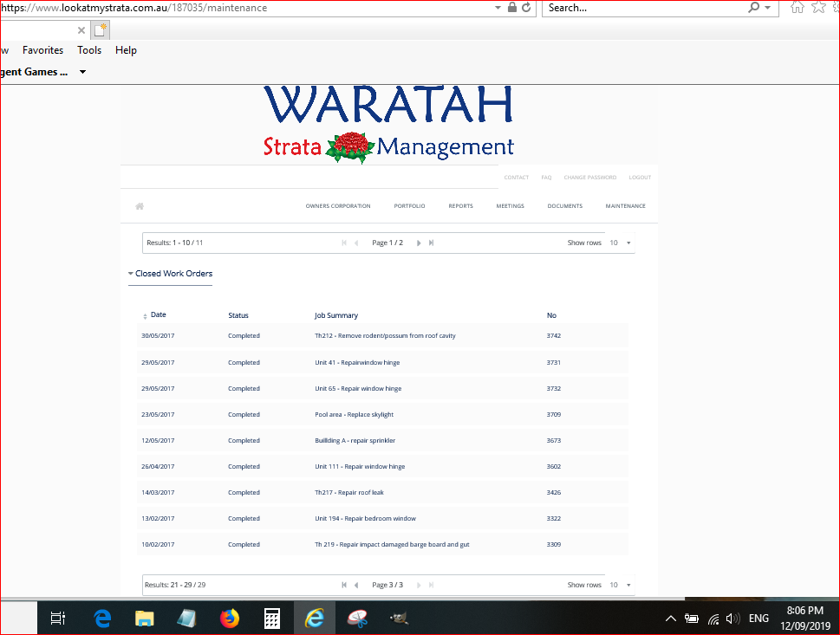The image size is (840, 635).
Task: Click the Job Summary column header
Action: [335, 315]
